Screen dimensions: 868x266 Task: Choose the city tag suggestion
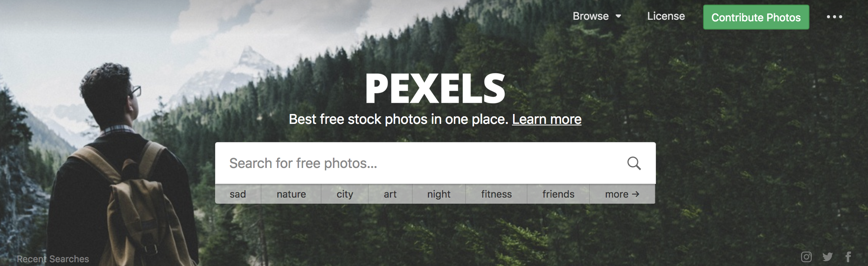tap(345, 194)
